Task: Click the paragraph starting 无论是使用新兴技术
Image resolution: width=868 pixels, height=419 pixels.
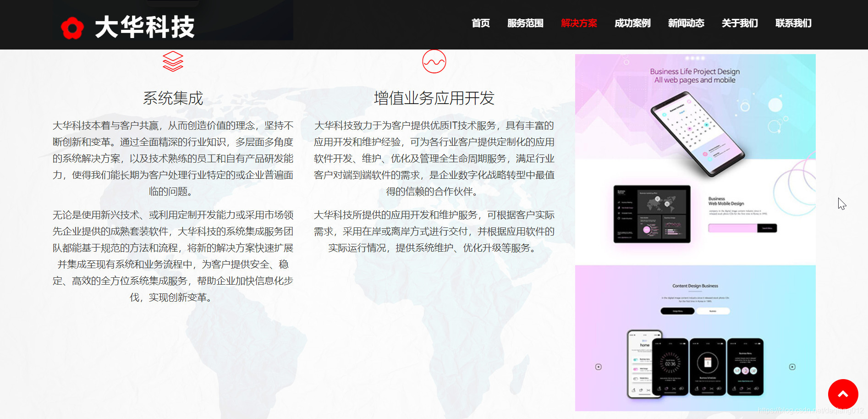Action: coord(173,256)
